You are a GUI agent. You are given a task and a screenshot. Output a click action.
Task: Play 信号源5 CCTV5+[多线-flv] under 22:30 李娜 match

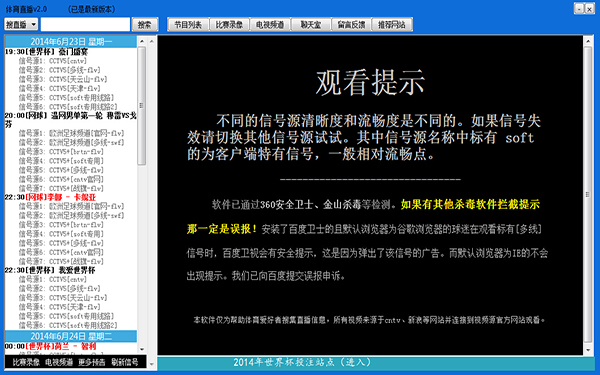click(61, 243)
